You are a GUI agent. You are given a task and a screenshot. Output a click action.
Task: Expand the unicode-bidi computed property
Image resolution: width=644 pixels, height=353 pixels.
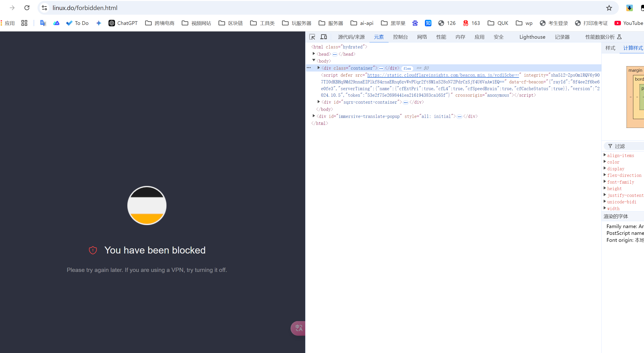[x=605, y=201]
